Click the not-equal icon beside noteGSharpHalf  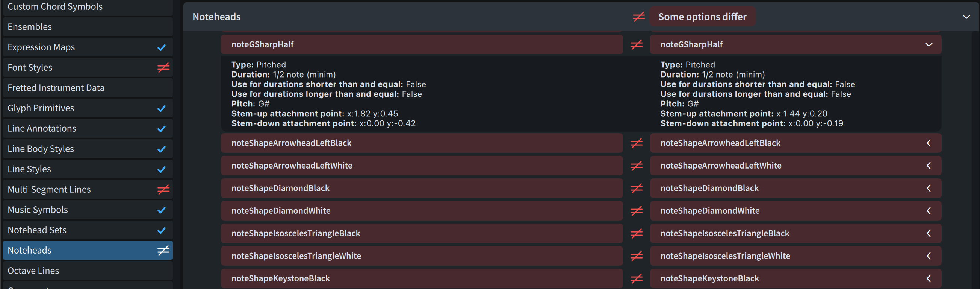[x=636, y=44]
